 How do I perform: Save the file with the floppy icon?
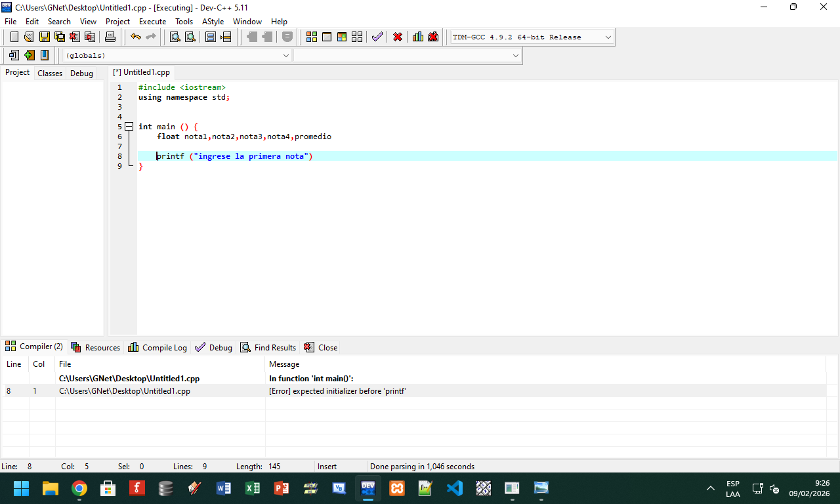coord(45,37)
